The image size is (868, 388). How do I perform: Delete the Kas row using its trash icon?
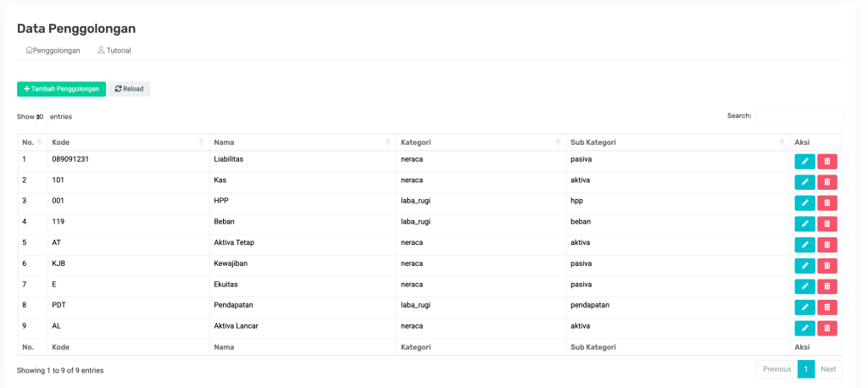(827, 182)
